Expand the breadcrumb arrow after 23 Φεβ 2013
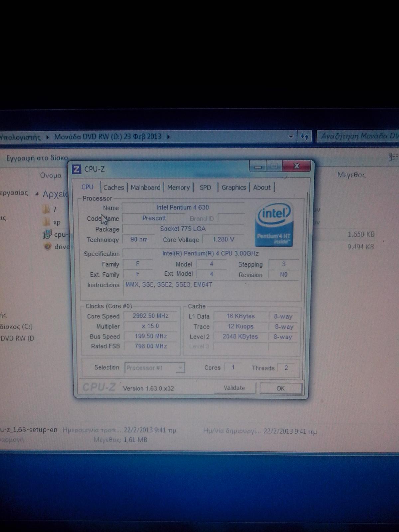This screenshot has width=399, height=532. (x=168, y=137)
